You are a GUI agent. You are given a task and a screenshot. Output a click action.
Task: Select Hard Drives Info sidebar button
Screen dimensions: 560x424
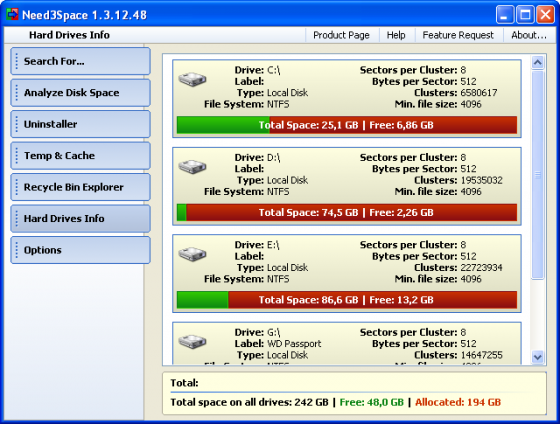click(80, 218)
